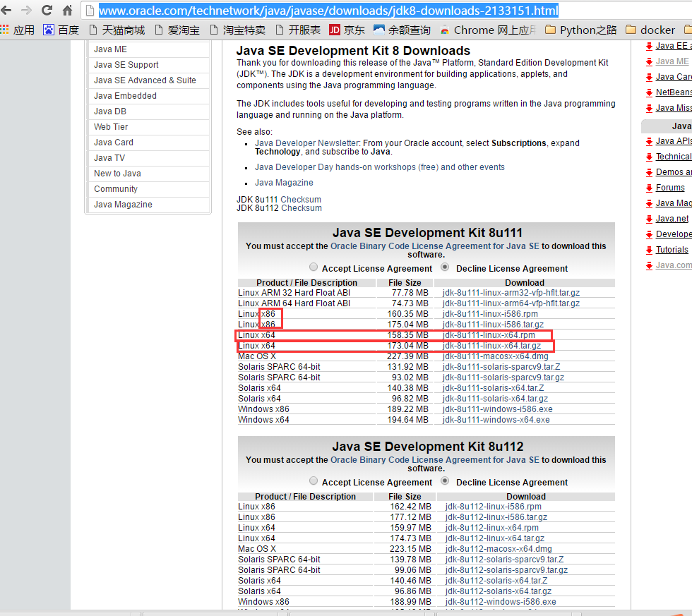Click the red download arrow beside Tutorials
Image resolution: width=692 pixels, height=616 pixels.
click(649, 250)
